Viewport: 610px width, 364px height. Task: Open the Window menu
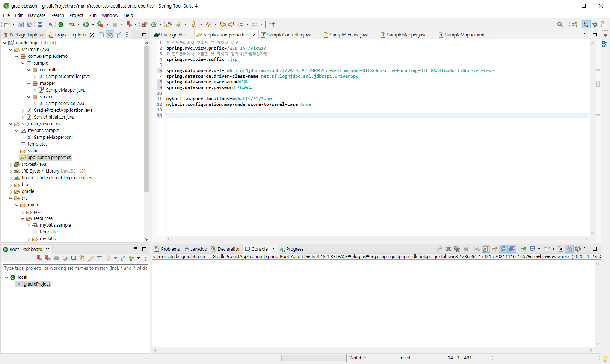tap(110, 15)
